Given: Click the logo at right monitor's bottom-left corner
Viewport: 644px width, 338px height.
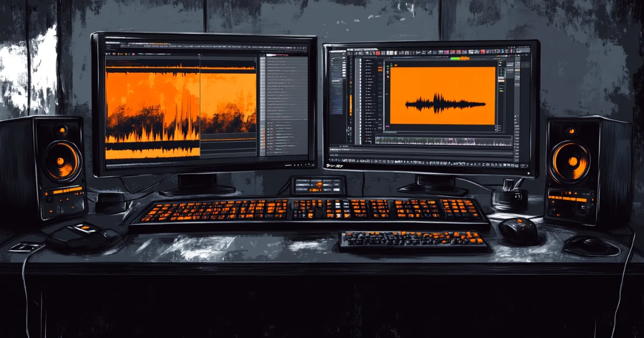Looking at the screenshot, I should click(334, 167).
